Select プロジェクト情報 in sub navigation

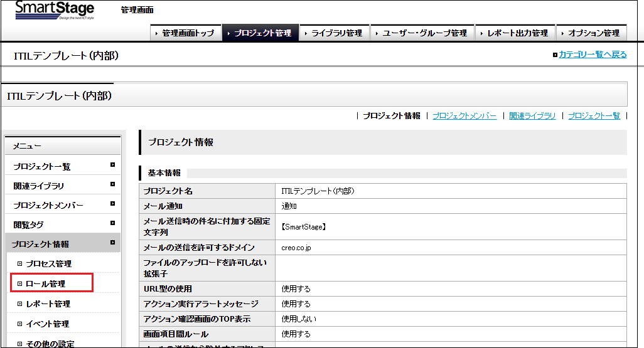[x=392, y=116]
